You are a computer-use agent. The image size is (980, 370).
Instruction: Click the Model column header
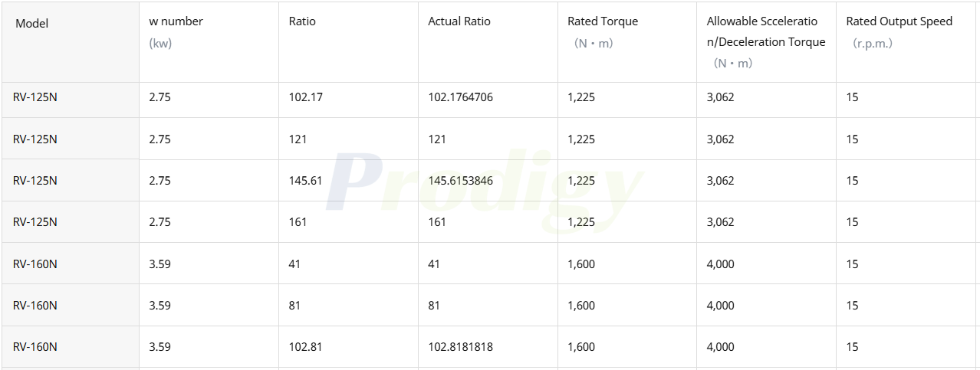70,41
